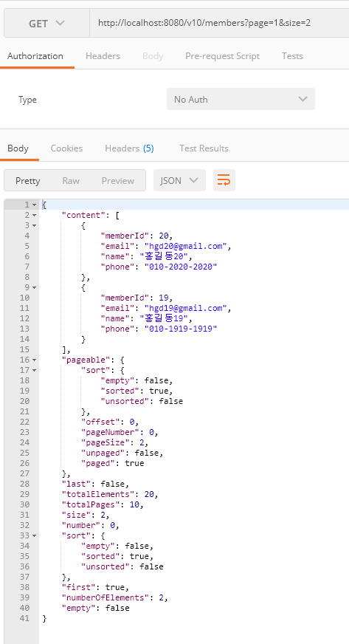
Task: Switch to the Authorization tab
Action: point(35,56)
